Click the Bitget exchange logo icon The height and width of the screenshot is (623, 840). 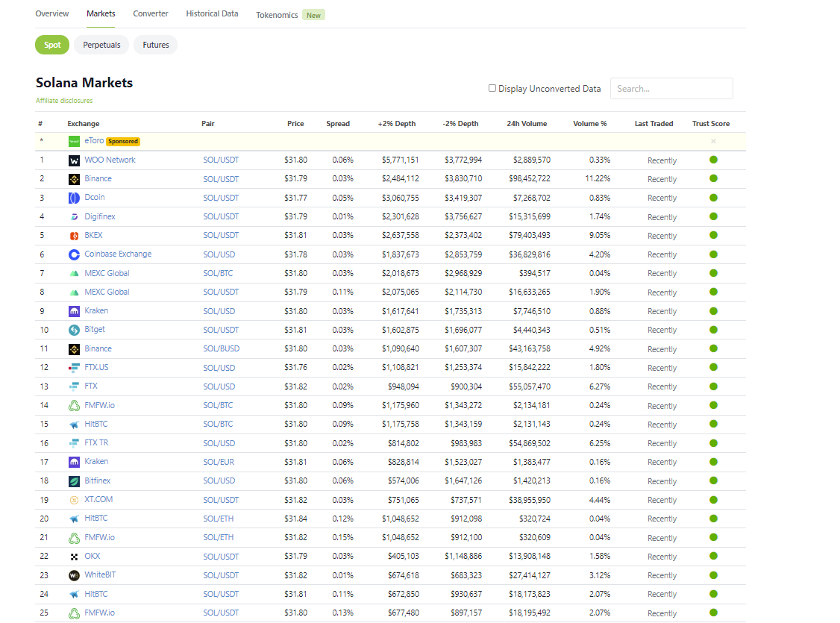click(x=74, y=330)
